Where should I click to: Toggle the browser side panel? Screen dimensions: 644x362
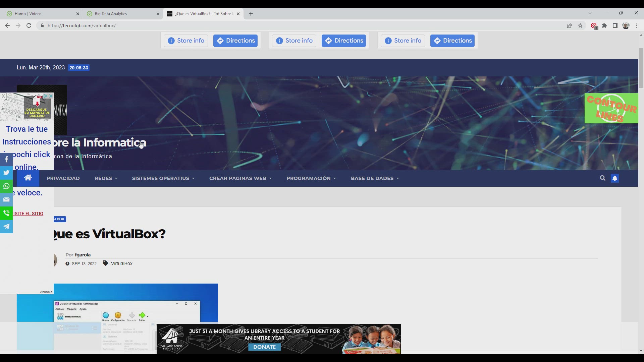point(615,25)
